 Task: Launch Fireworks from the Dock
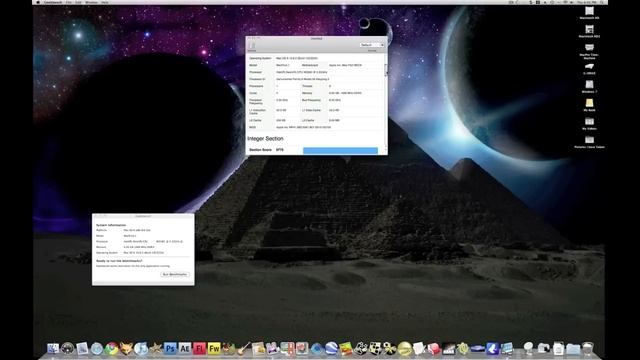pos(214,348)
